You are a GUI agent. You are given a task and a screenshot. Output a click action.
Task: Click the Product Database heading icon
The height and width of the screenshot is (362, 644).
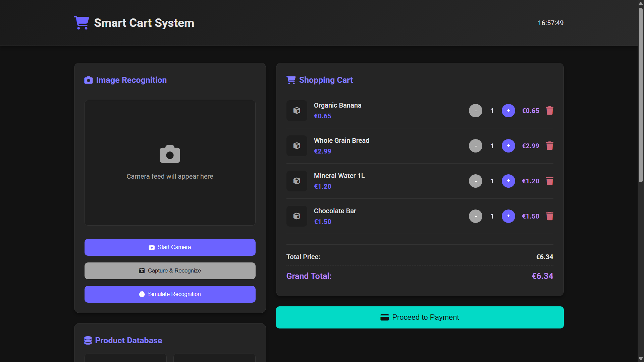[x=88, y=341]
